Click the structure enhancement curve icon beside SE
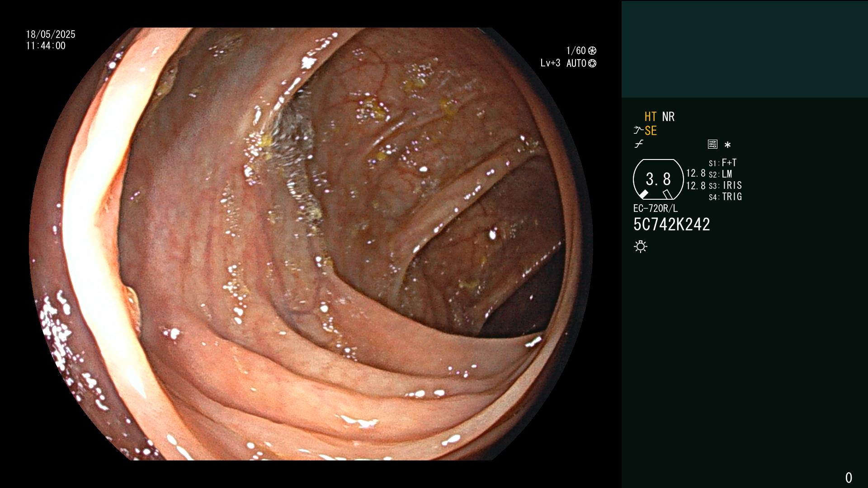The image size is (868, 488). 638,131
